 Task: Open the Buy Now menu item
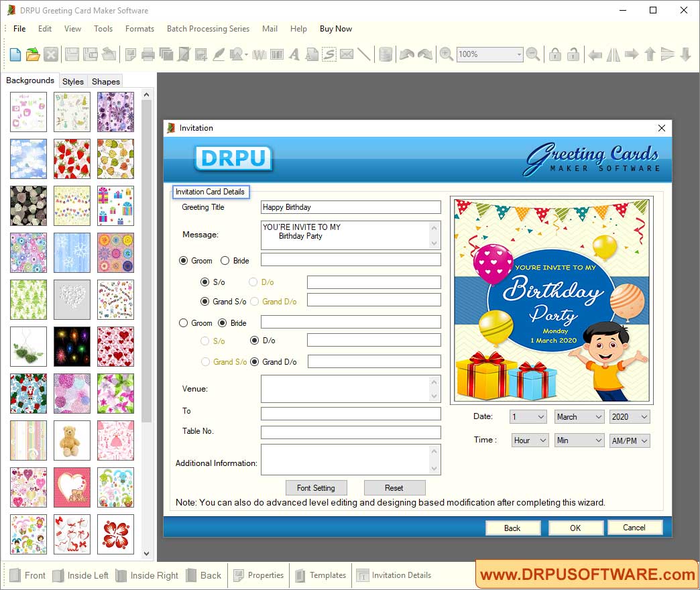click(336, 29)
